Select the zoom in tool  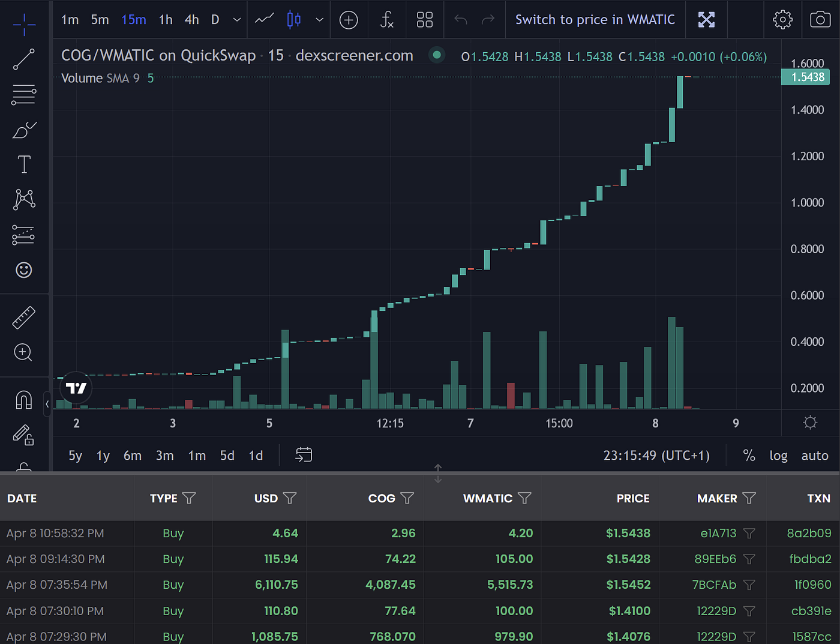pyautogui.click(x=24, y=352)
